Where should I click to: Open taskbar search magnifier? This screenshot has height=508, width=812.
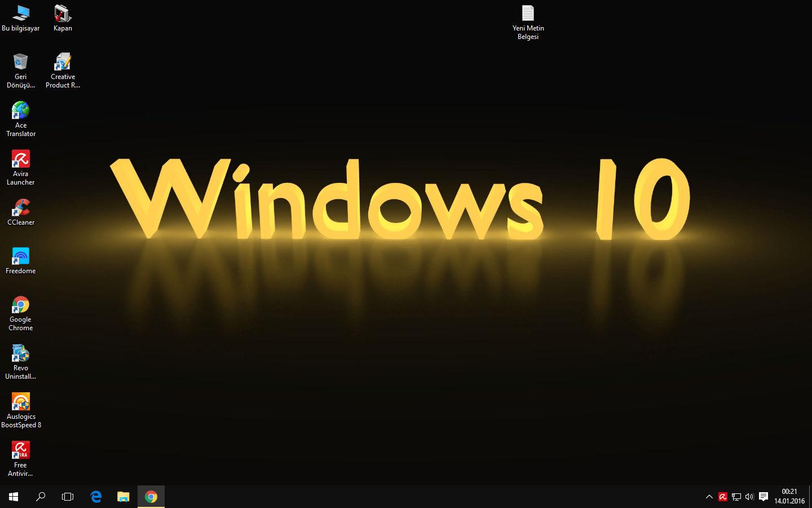click(x=41, y=497)
